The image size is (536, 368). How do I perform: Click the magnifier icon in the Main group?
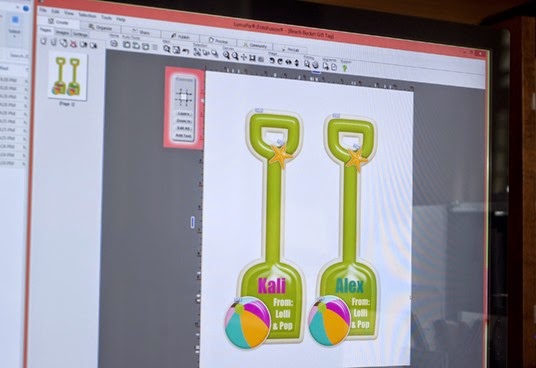pyautogui.click(x=166, y=49)
